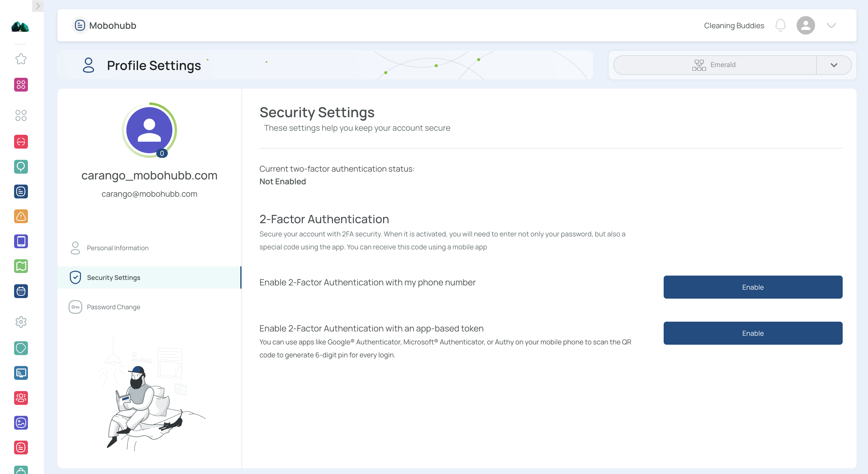Open the red scanner icon in sidebar
868x474 pixels.
(21, 142)
